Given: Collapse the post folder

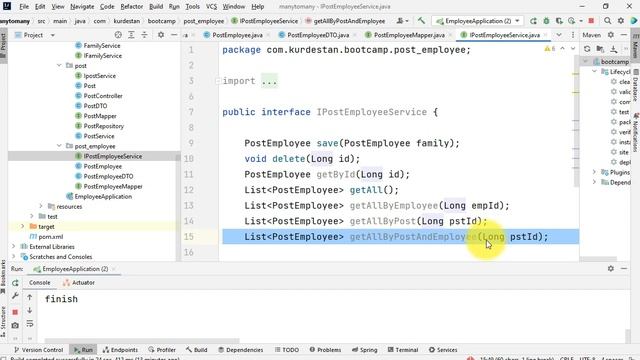Looking at the screenshot, I should [59, 66].
